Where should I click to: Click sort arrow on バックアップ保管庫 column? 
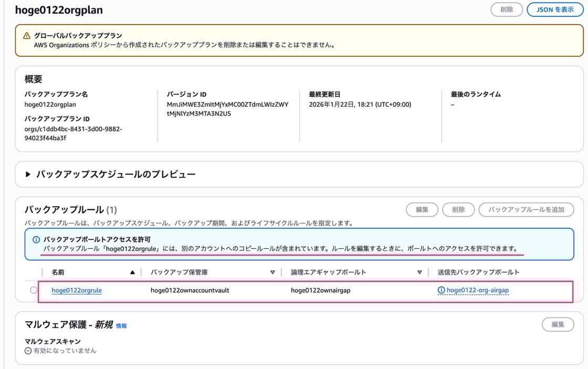click(x=272, y=272)
